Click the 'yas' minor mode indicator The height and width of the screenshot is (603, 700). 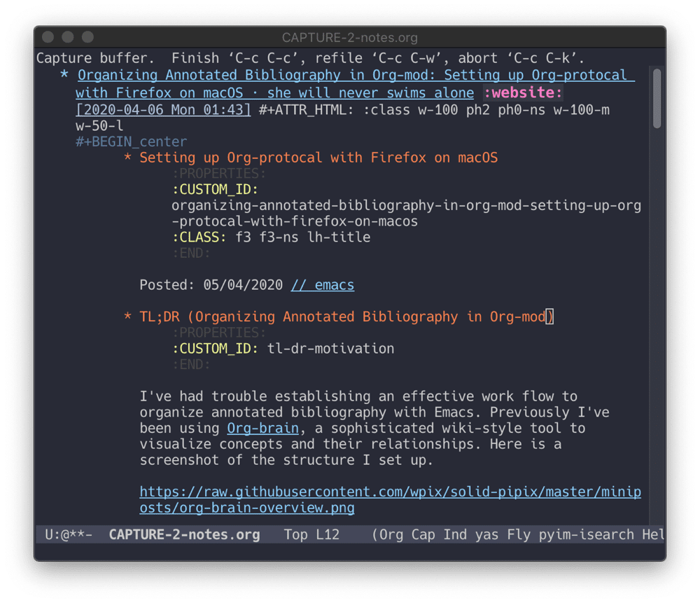(x=486, y=534)
